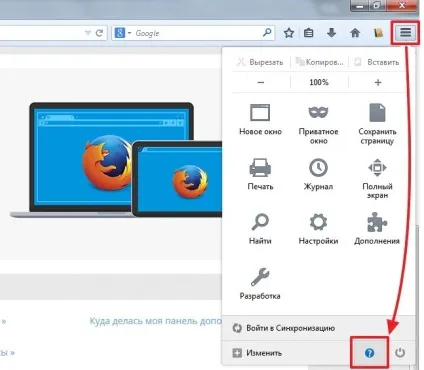This screenshot has width=424, height=370.
Task: Click Найти magnifier icon
Action: [x=260, y=222]
